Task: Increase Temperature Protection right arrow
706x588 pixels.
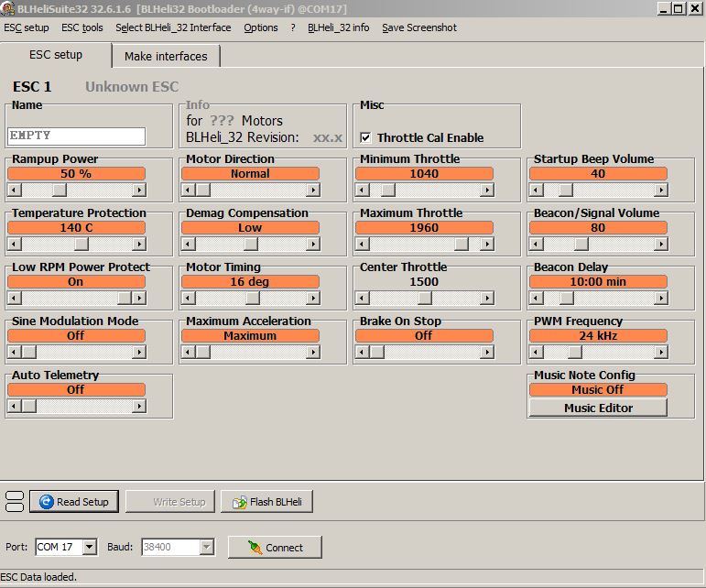Action: click(x=139, y=244)
